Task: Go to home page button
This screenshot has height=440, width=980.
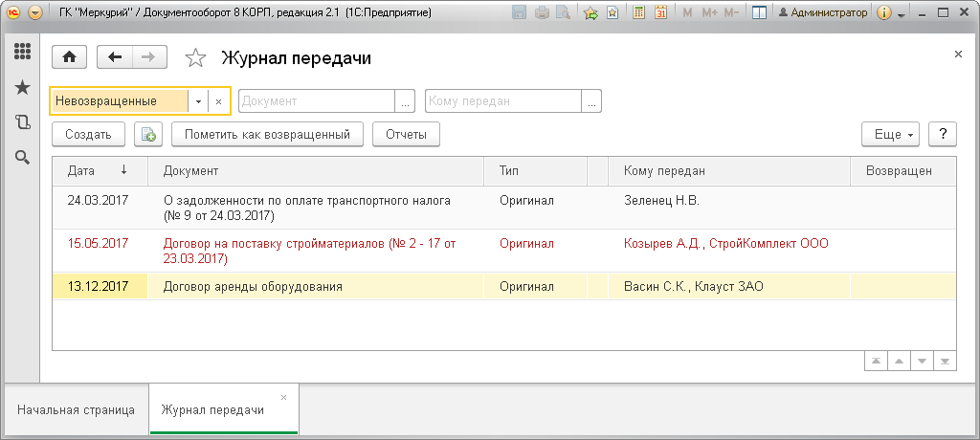Action: tap(69, 56)
